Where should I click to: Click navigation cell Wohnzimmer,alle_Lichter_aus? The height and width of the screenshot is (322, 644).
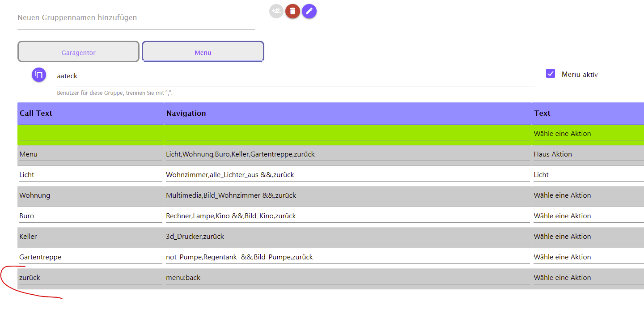[x=348, y=175]
